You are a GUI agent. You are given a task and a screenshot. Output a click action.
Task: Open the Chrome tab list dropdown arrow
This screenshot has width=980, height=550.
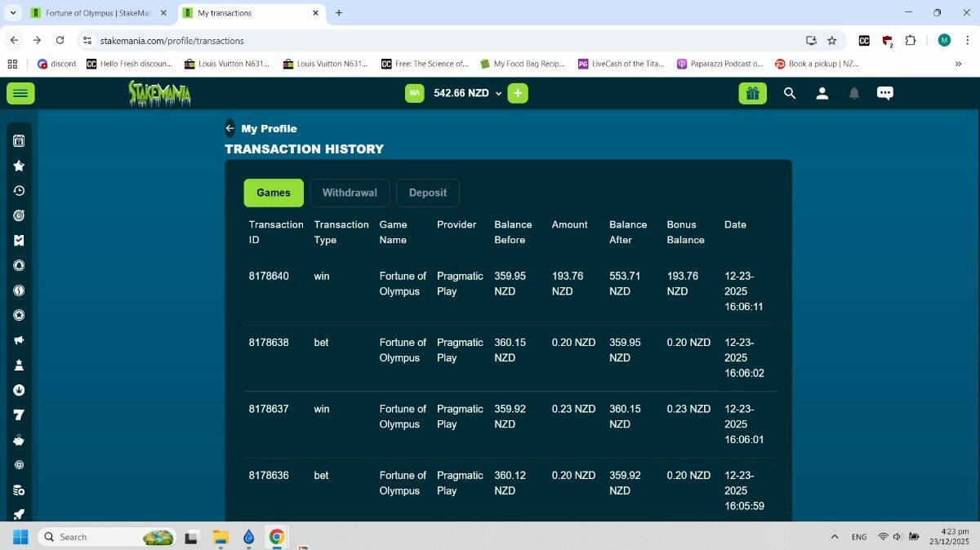coord(13,13)
